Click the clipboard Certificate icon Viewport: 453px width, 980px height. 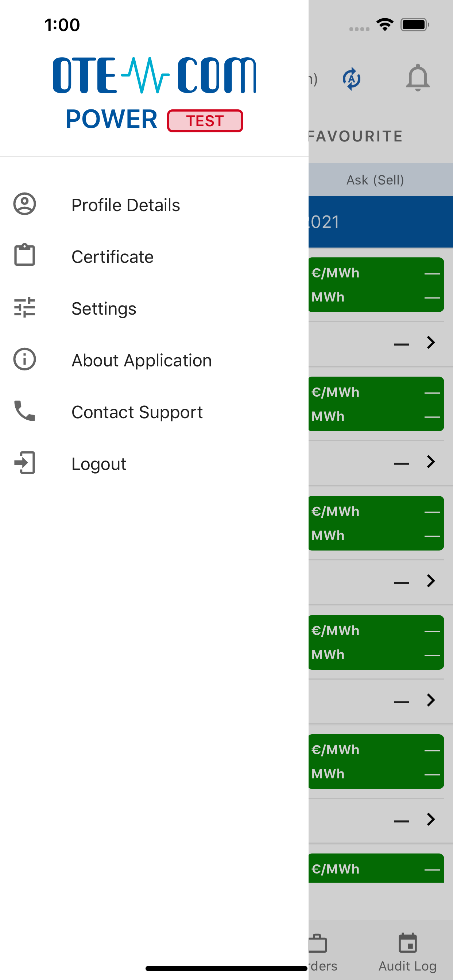(x=25, y=255)
